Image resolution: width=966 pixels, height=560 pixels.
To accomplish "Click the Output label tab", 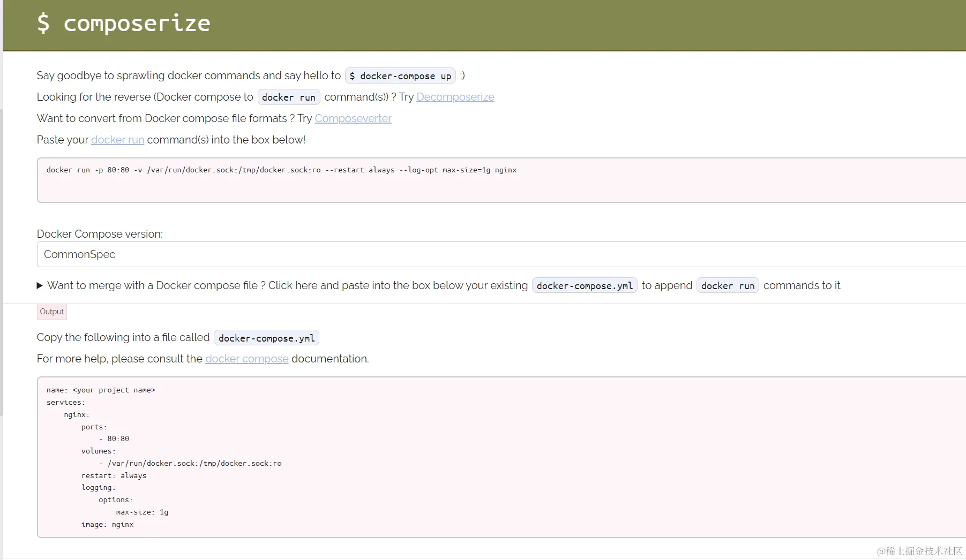I will [x=52, y=312].
